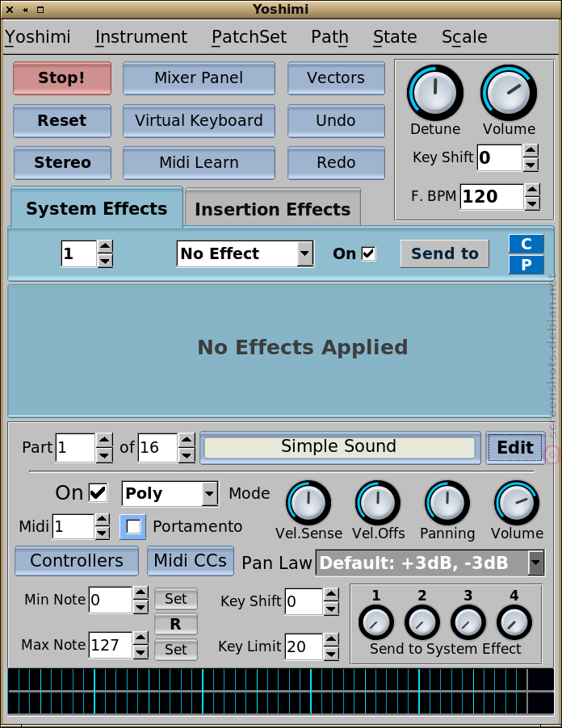The width and height of the screenshot is (562, 728).
Task: Click the master Detune knob
Action: [434, 93]
